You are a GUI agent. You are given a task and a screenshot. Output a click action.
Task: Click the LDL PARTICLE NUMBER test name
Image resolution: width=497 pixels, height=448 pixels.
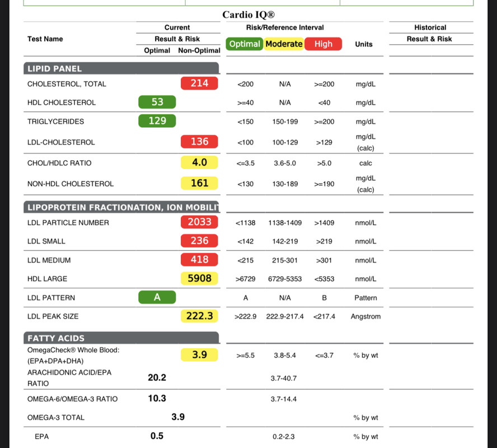coord(68,223)
